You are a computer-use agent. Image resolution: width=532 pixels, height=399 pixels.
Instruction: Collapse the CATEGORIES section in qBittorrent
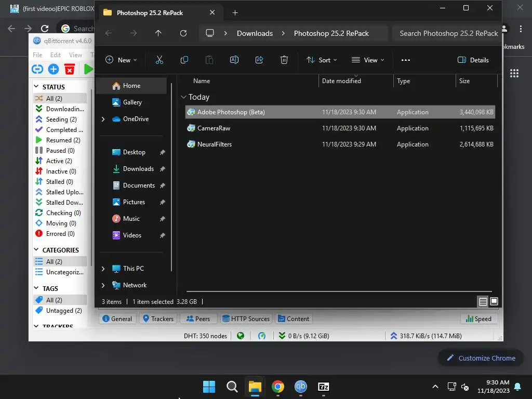pyautogui.click(x=36, y=250)
